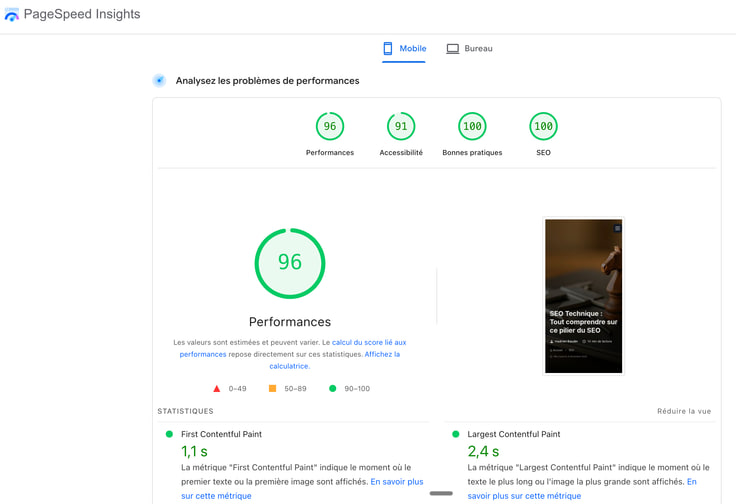
Task: Open the Affichez la calculatrice link
Action: [335, 360]
